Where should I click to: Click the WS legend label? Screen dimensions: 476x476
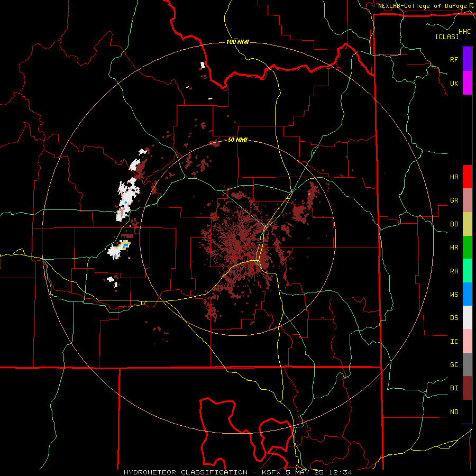(x=454, y=295)
